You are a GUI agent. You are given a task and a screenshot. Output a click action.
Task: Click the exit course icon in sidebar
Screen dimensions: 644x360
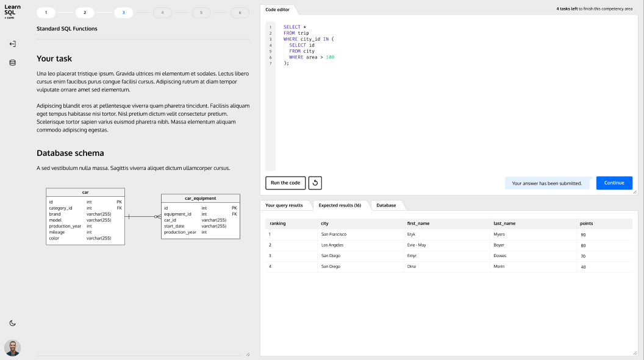pos(13,44)
